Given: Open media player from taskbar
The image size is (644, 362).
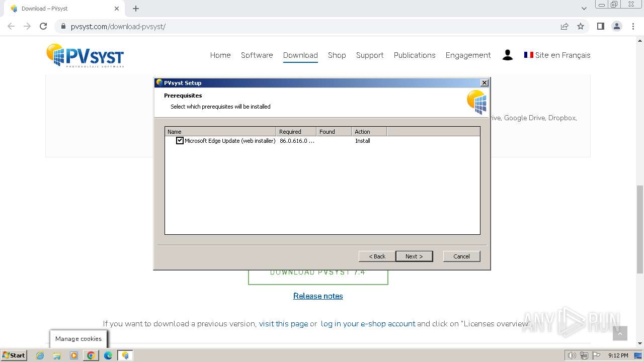Looking at the screenshot, I should tap(74, 355).
